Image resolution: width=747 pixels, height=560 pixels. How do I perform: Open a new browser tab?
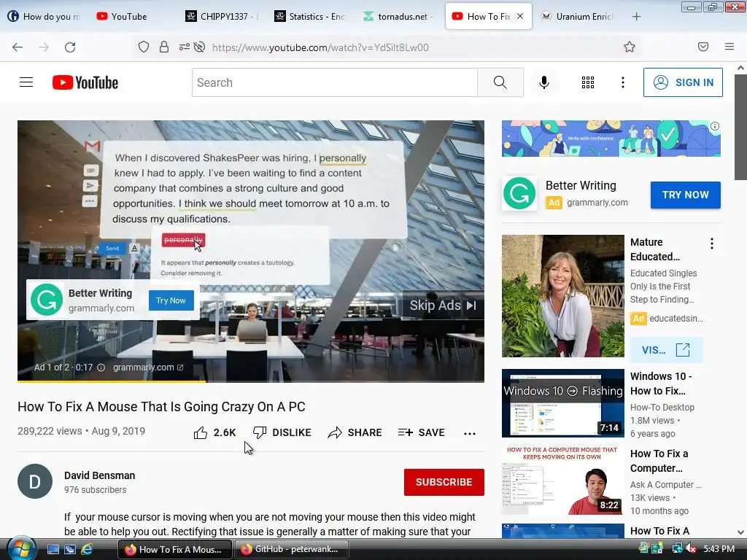click(636, 17)
